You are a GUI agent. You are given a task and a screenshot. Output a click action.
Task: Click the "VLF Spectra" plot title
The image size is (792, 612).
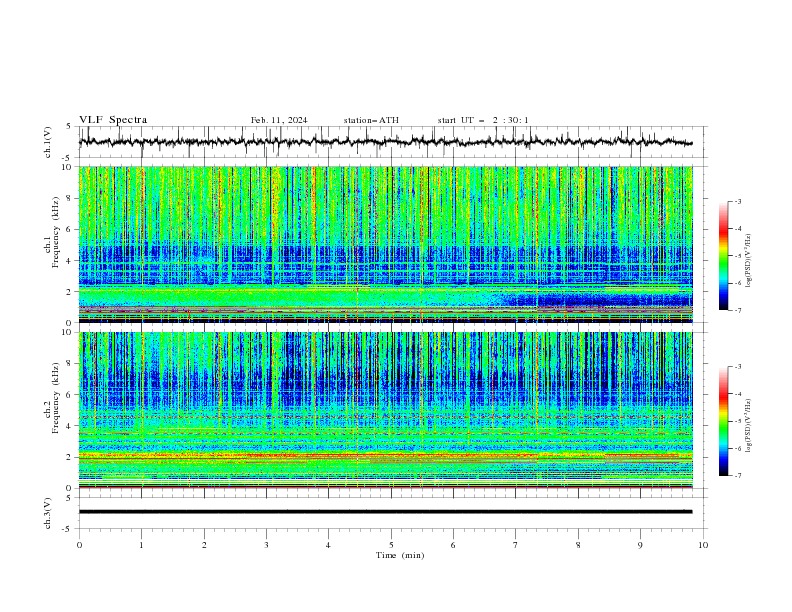(x=113, y=120)
